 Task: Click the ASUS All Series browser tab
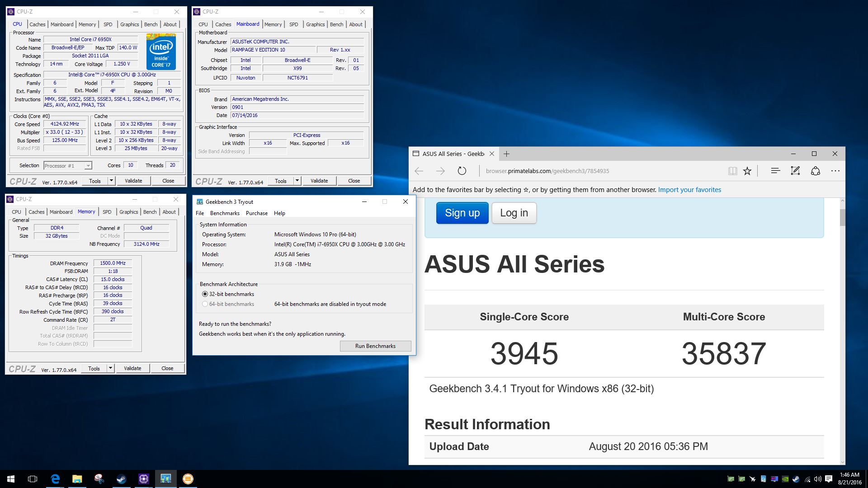[x=453, y=154]
